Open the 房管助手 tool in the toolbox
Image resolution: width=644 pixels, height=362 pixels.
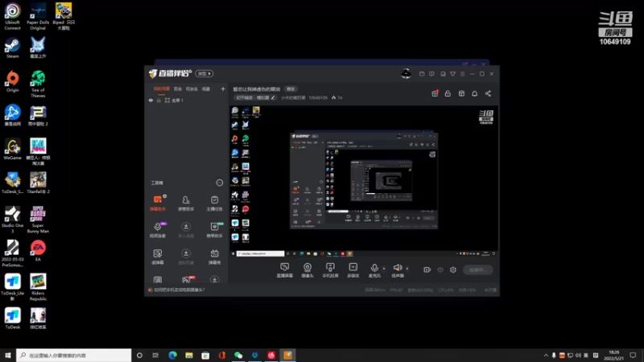pos(186,204)
